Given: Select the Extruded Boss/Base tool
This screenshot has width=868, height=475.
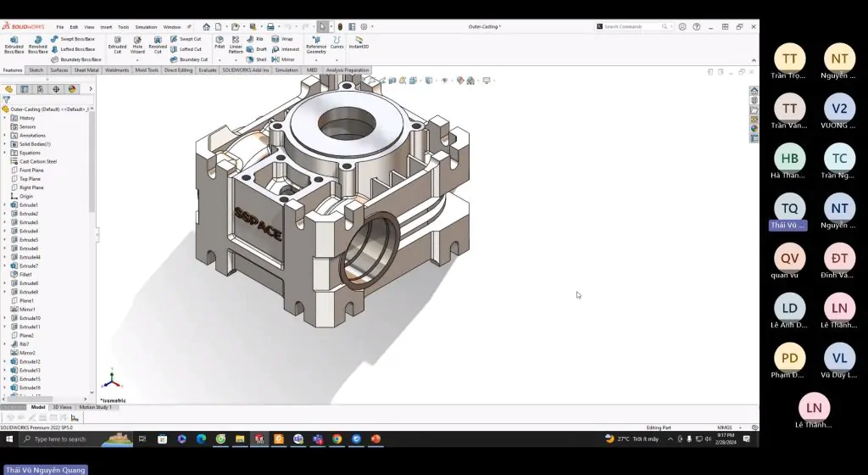Looking at the screenshot, I should tap(14, 45).
